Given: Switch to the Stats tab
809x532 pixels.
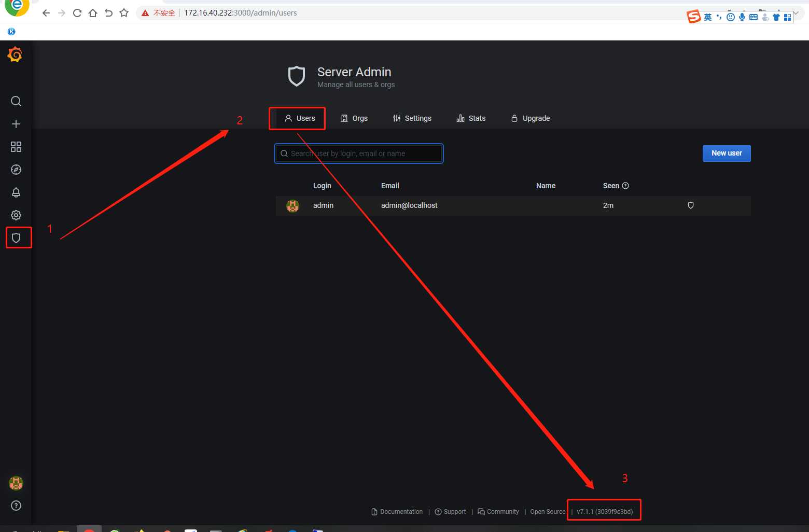Looking at the screenshot, I should (471, 118).
